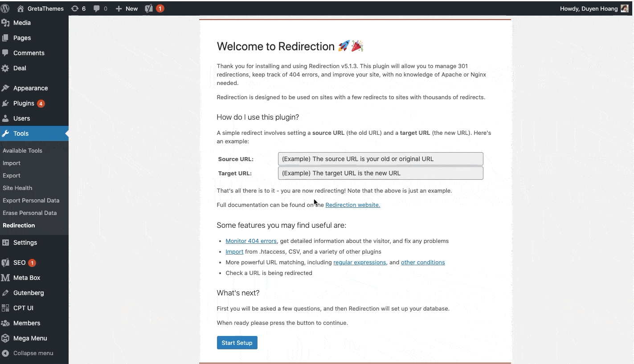Open the Howdy, Duyen Hoang account menu
The width and height of the screenshot is (634, 364).
588,8
